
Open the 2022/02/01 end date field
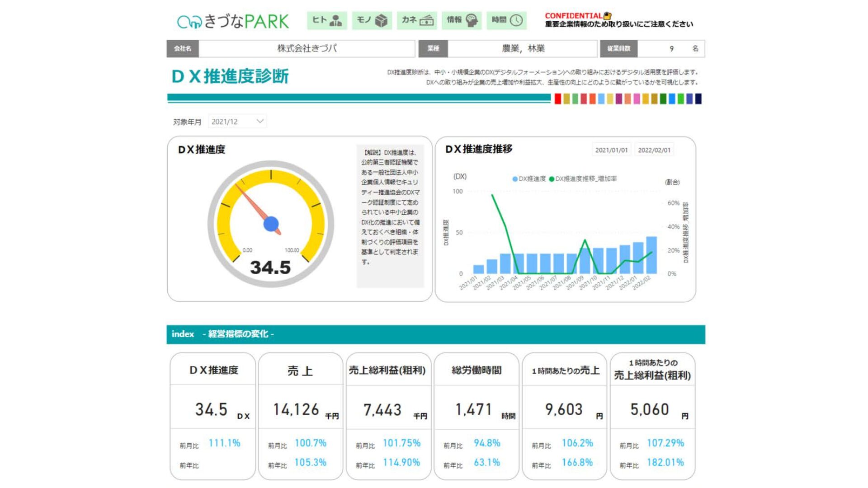tap(654, 150)
